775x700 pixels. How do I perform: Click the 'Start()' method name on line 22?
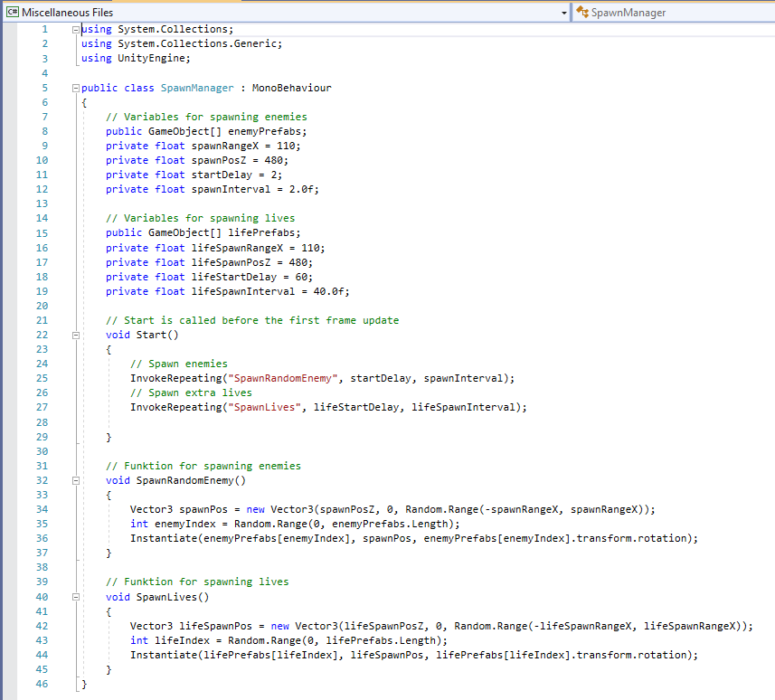(157, 335)
